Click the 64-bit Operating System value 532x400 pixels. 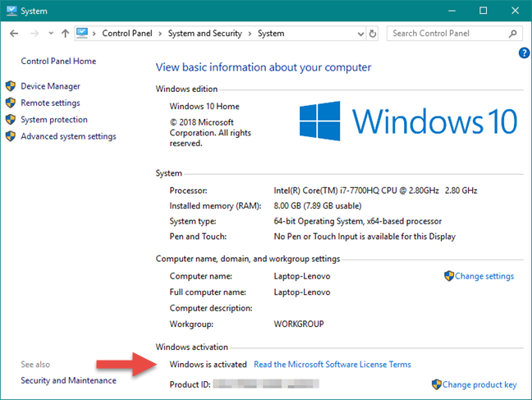[358, 222]
